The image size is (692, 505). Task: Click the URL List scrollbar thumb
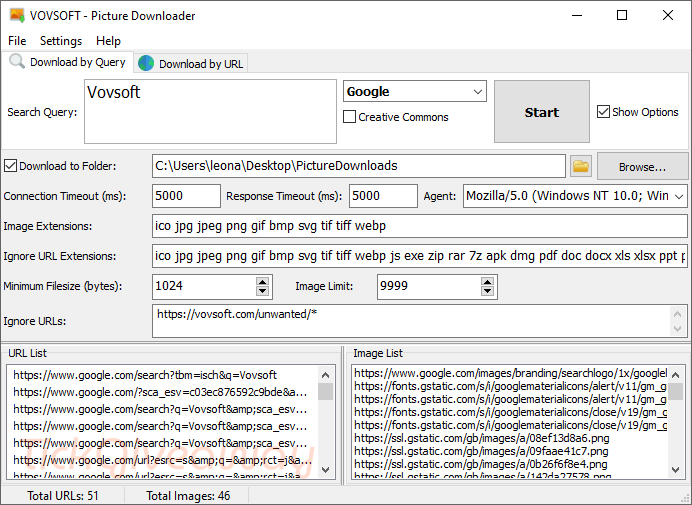326,392
